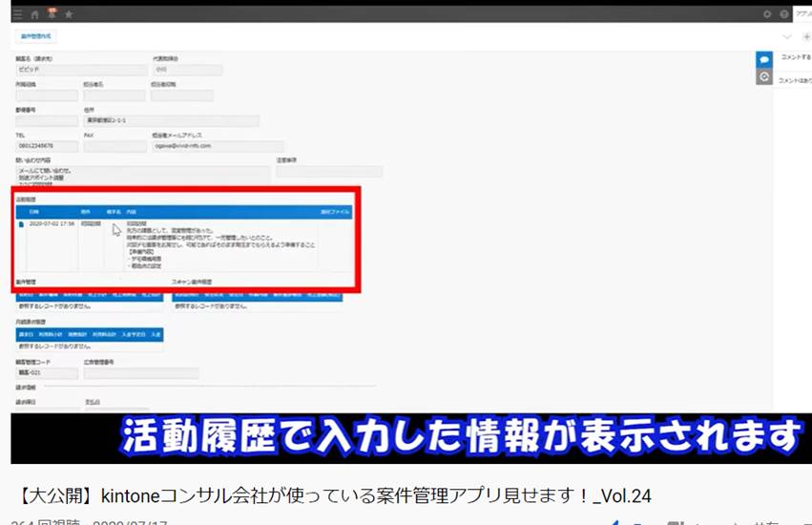Click the YouTube video title text
812x525 pixels.
click(332, 496)
